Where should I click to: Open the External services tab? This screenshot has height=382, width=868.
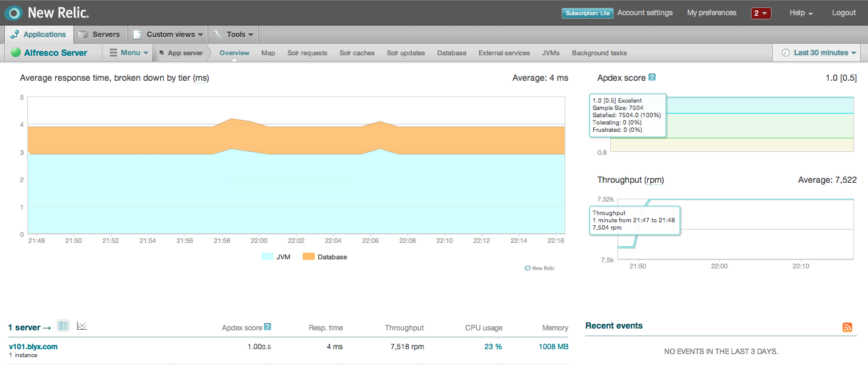[504, 53]
